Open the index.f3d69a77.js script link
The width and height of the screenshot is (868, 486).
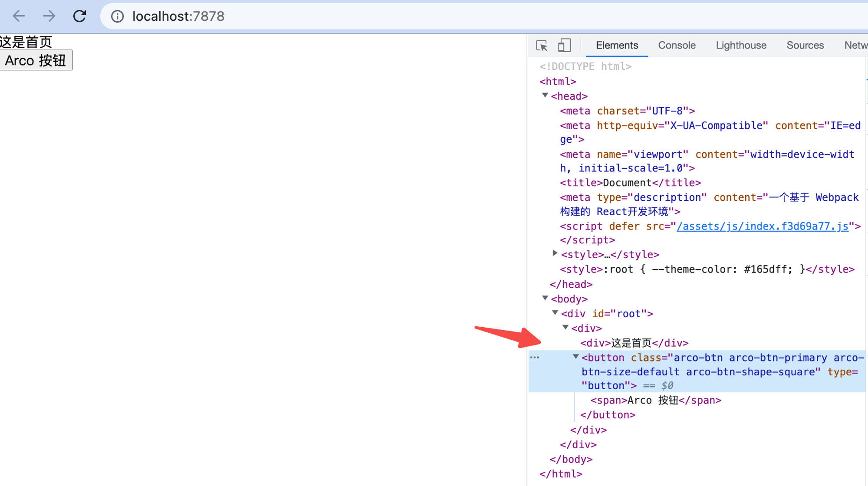tap(762, 226)
